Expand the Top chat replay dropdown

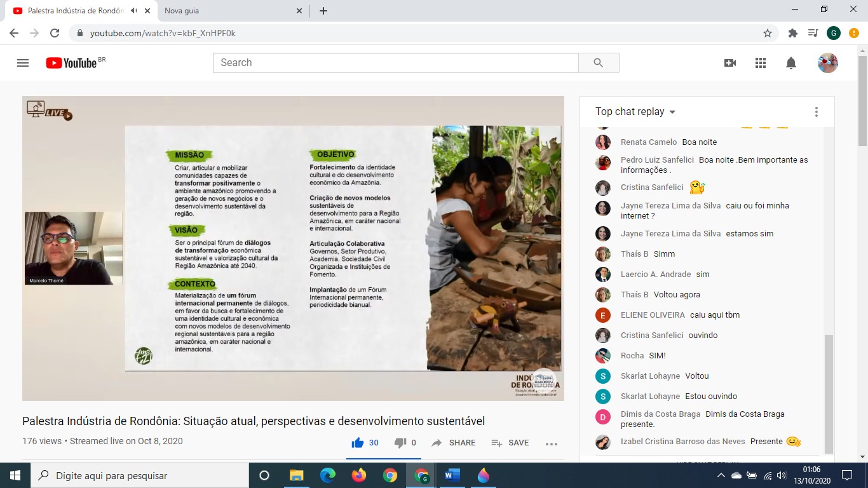coord(635,112)
